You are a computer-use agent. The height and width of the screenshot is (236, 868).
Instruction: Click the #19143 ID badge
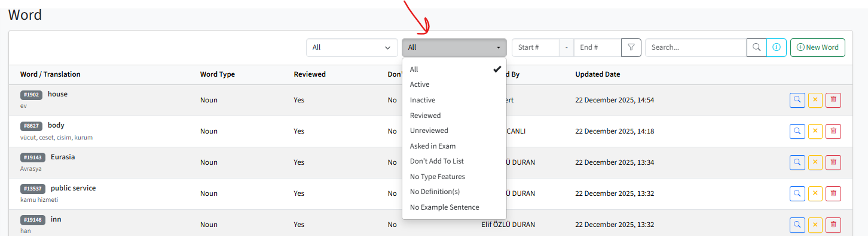[33, 158]
